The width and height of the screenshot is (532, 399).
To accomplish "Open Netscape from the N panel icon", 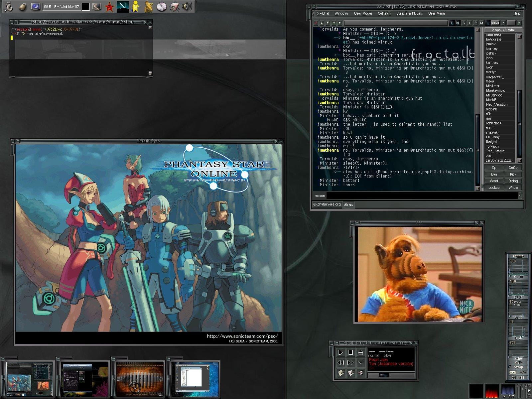I will tap(123, 6).
